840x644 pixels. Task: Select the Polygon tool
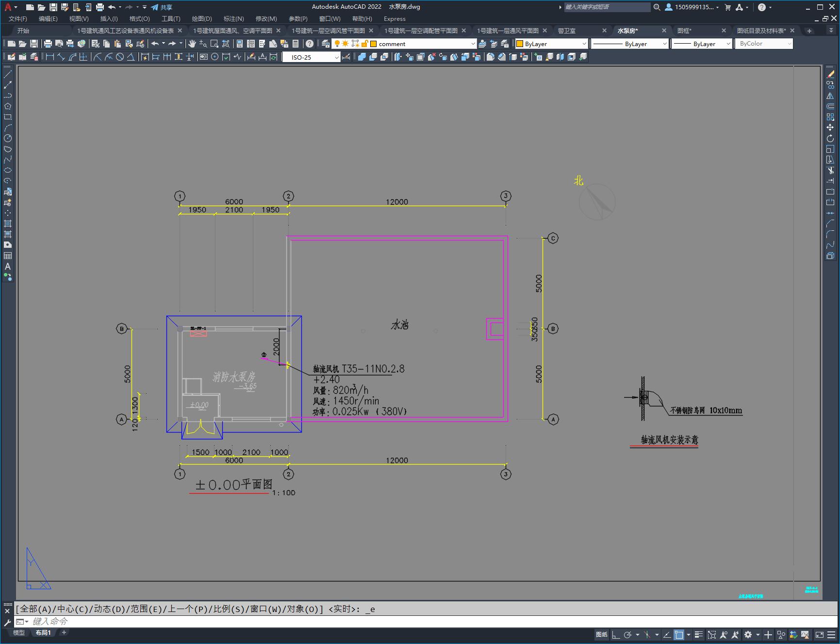point(8,106)
